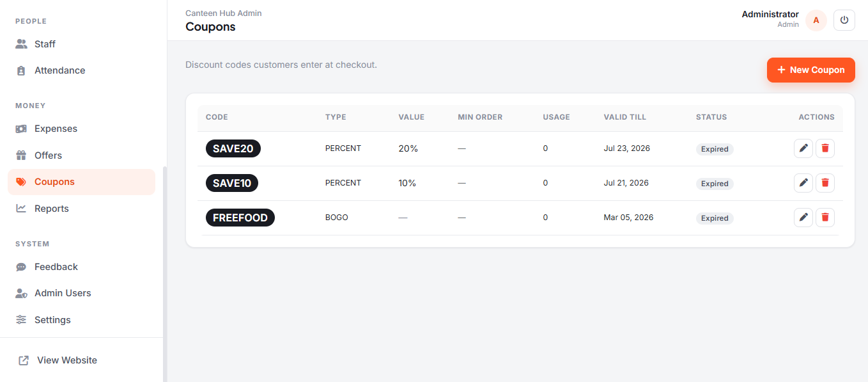Edit the SAVE10 coupon with pencil icon
868x382 pixels.
[803, 183]
